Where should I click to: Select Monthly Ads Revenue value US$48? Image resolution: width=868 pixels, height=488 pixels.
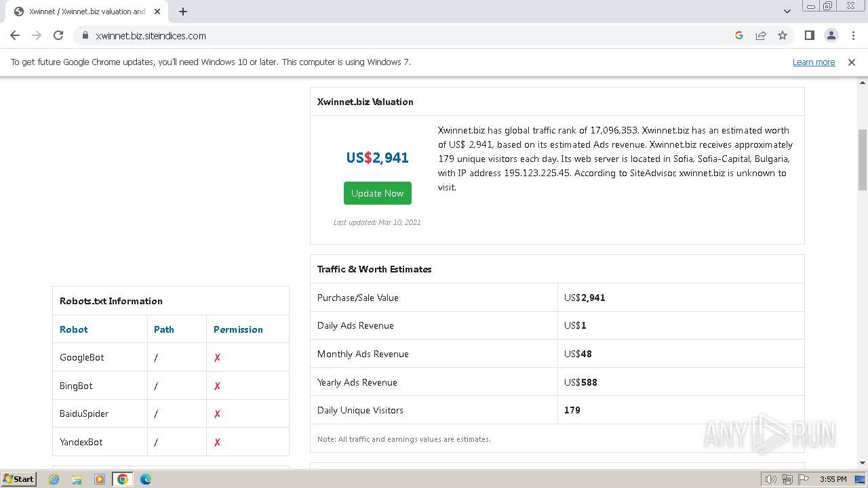point(578,354)
